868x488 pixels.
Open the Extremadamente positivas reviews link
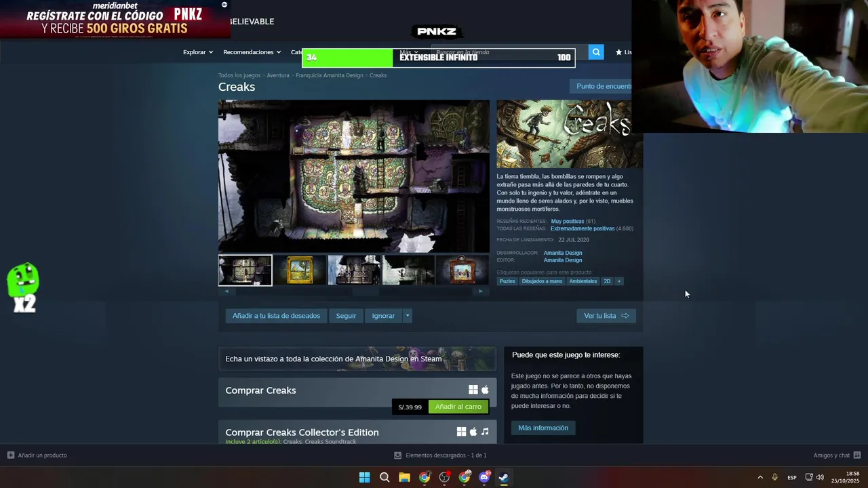[x=583, y=228]
